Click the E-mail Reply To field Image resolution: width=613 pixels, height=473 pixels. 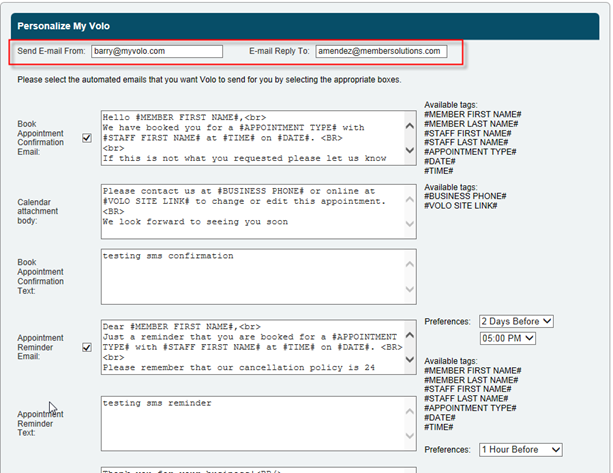pyautogui.click(x=380, y=51)
